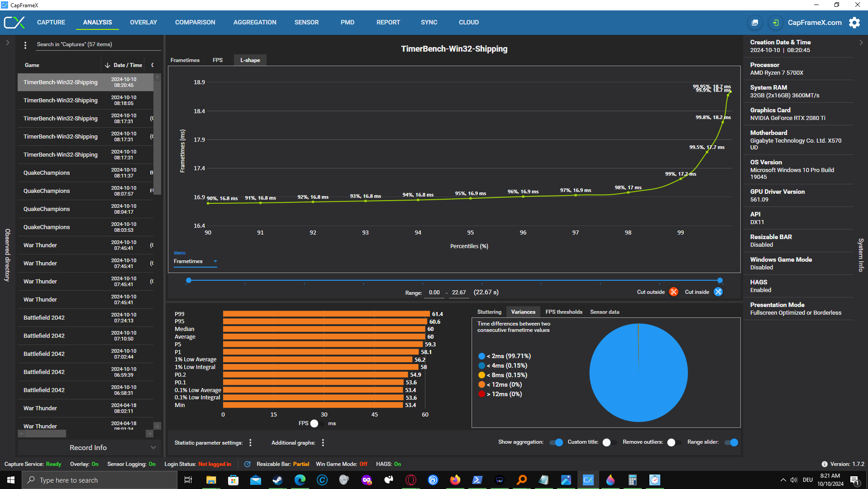This screenshot has width=868, height=489.
Task: Select QuakeChampions capture at 08:11:37
Action: click(86, 173)
